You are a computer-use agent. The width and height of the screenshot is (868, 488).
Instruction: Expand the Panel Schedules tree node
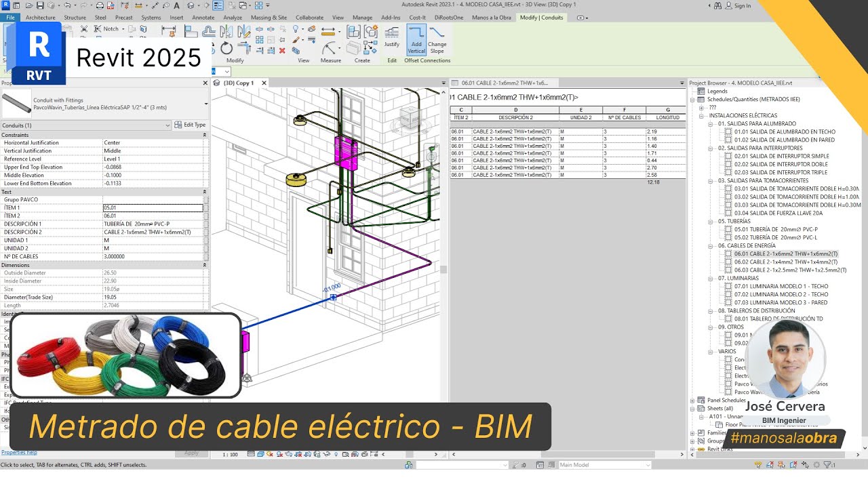point(693,401)
